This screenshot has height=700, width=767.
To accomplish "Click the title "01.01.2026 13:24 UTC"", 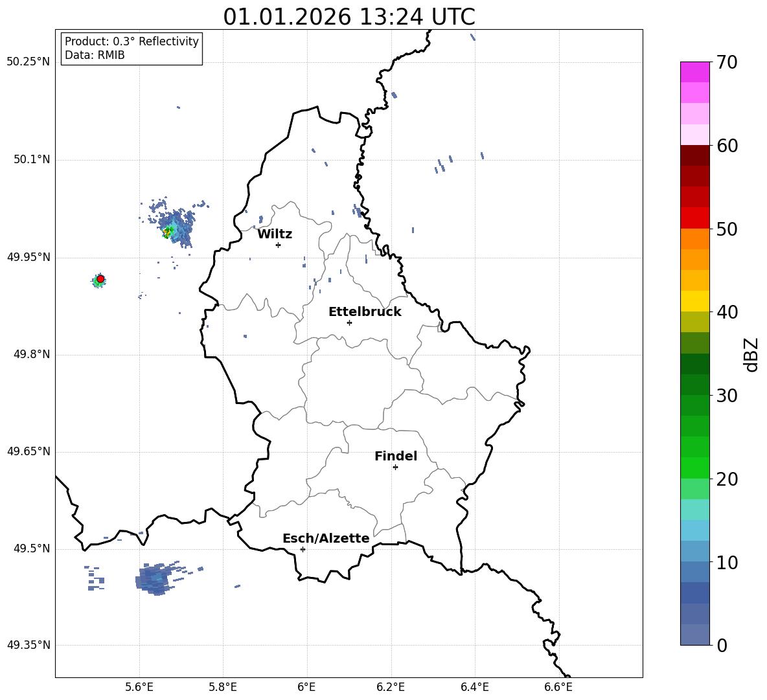I will pyautogui.click(x=349, y=17).
